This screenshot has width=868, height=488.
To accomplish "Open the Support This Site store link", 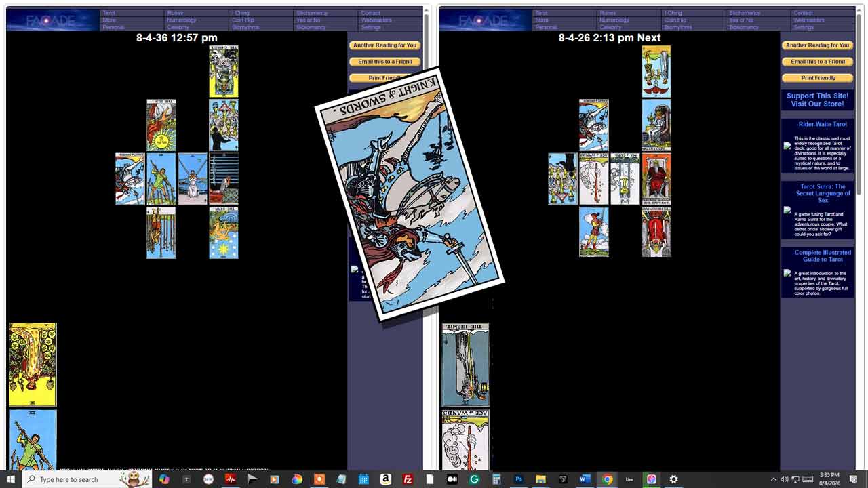I will [x=817, y=100].
